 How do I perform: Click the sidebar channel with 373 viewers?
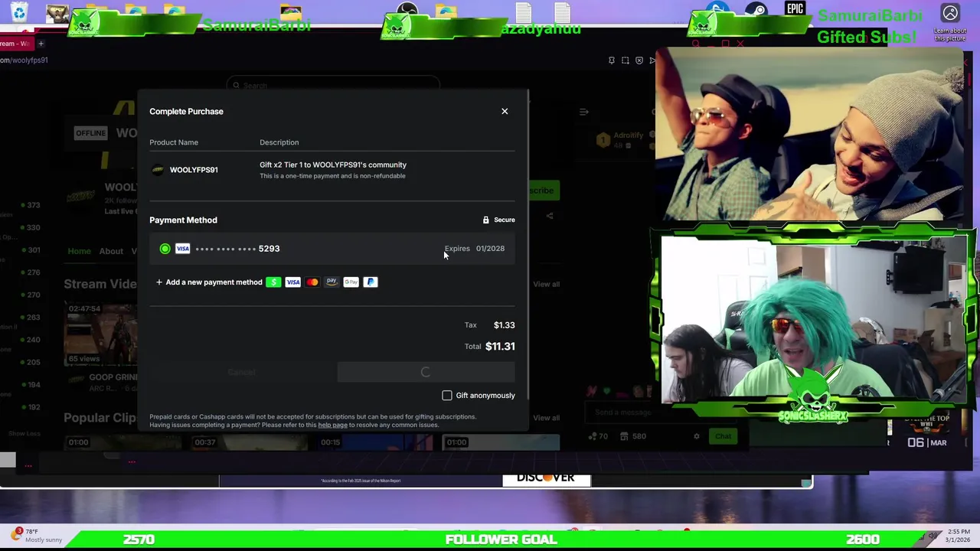click(32, 205)
